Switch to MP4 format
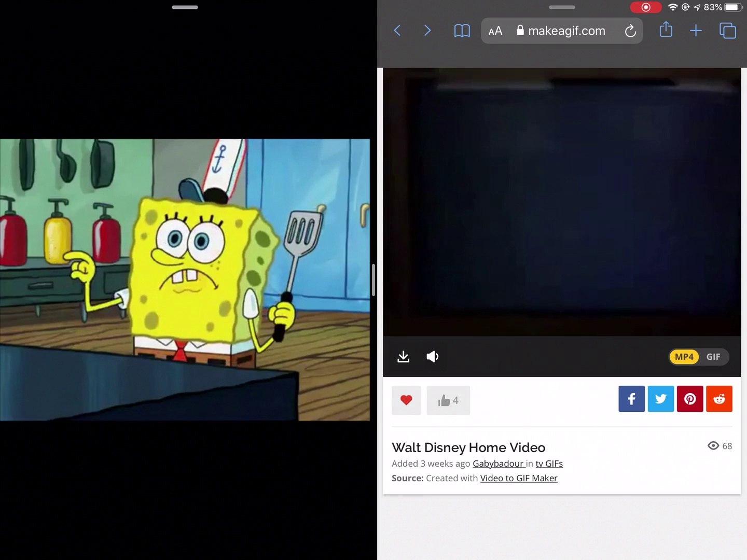The height and width of the screenshot is (560, 747). point(684,357)
